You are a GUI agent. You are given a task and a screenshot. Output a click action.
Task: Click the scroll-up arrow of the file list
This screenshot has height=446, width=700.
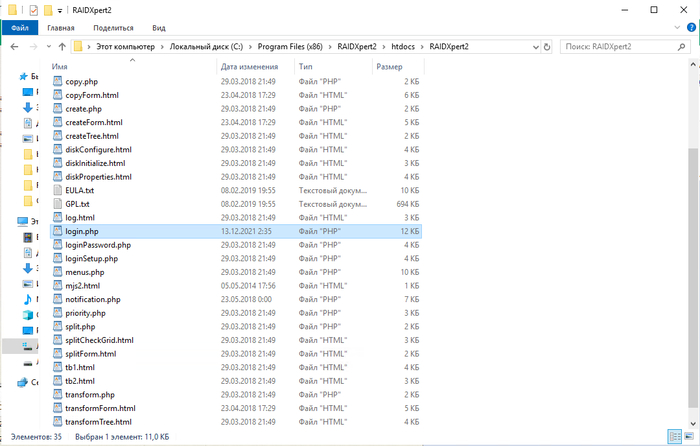click(693, 65)
